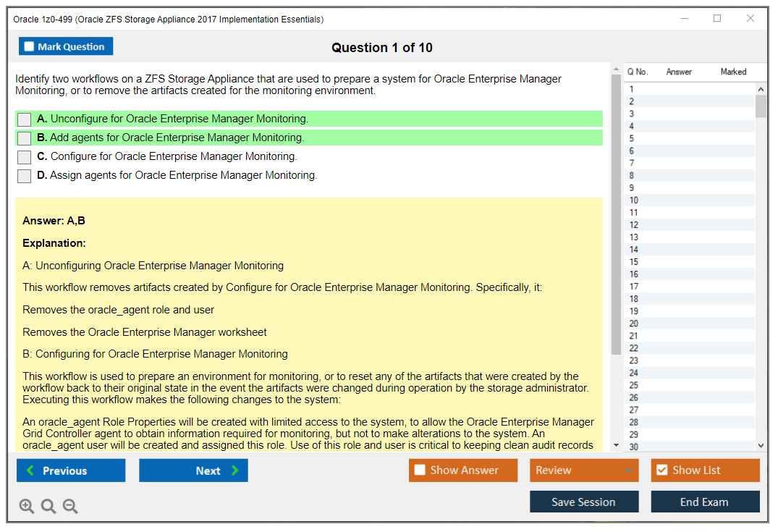Click the Q No. column header
The width and height of the screenshot is (778, 532).
pyautogui.click(x=638, y=72)
